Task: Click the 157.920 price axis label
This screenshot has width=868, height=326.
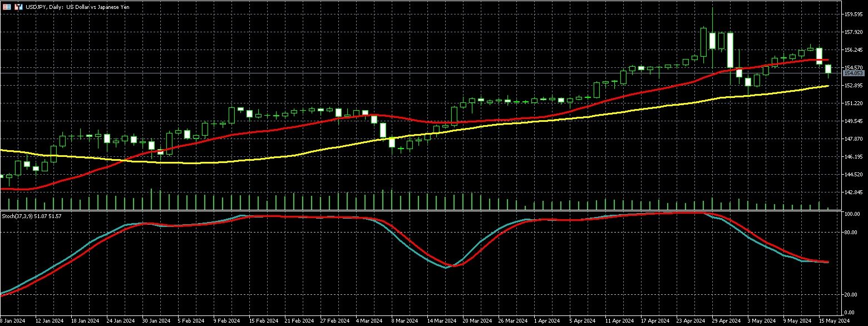Action: click(853, 32)
